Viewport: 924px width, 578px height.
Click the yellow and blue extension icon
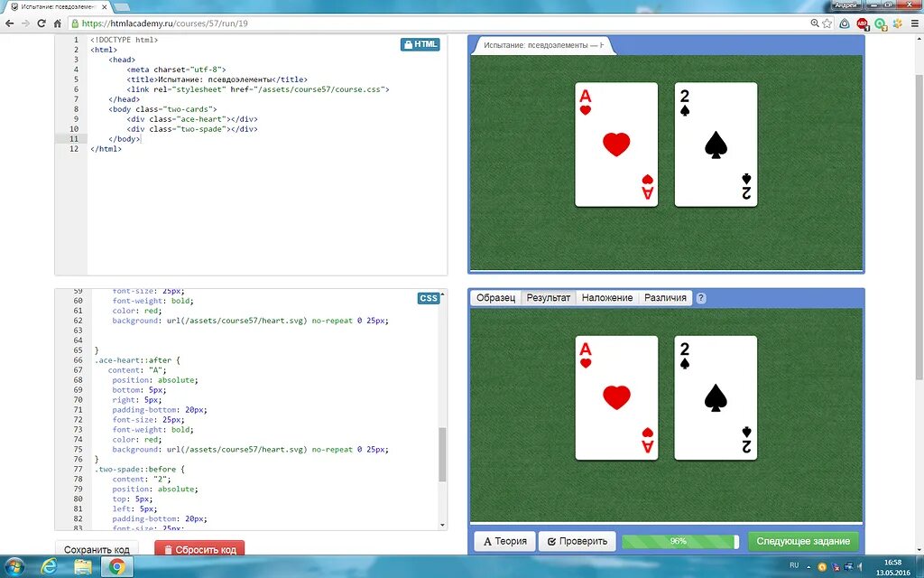click(x=898, y=23)
